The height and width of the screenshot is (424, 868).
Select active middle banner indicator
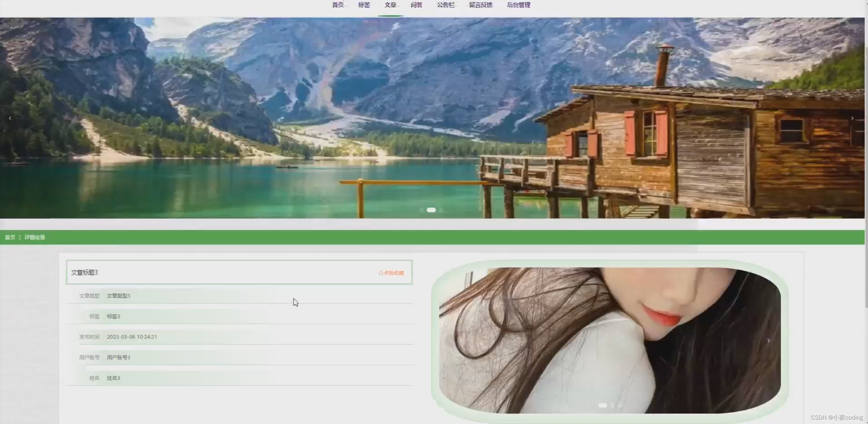pyautogui.click(x=431, y=210)
